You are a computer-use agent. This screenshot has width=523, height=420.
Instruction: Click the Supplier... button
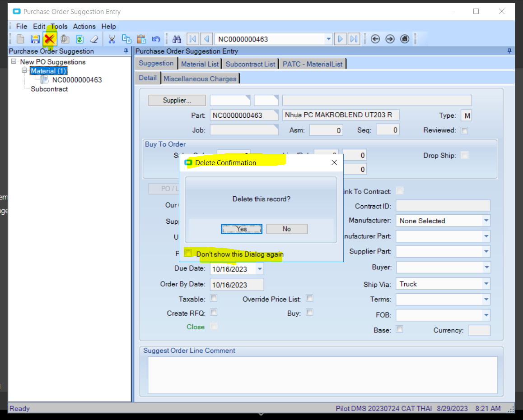point(177,100)
